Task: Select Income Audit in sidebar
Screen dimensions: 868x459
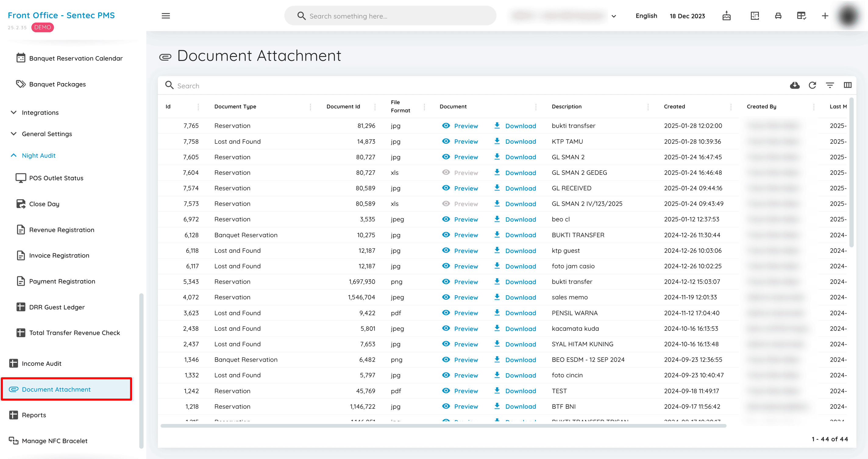Action: pos(35,363)
